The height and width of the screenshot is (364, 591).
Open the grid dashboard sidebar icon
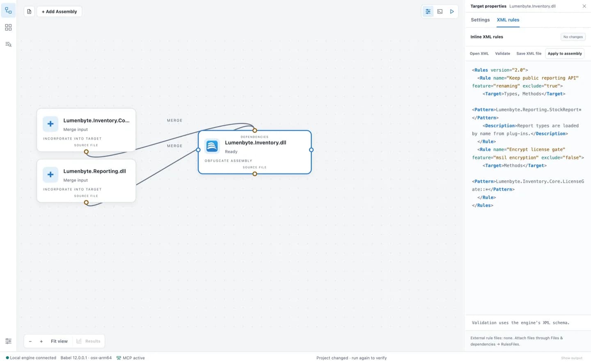8,27
